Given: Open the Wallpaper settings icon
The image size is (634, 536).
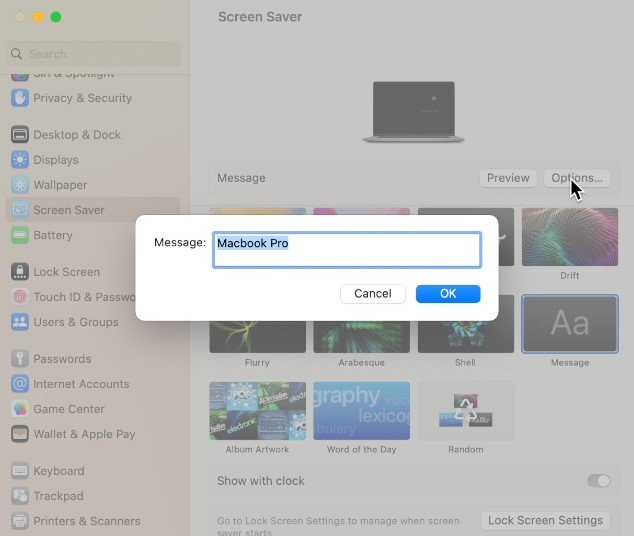Looking at the screenshot, I should (x=19, y=185).
